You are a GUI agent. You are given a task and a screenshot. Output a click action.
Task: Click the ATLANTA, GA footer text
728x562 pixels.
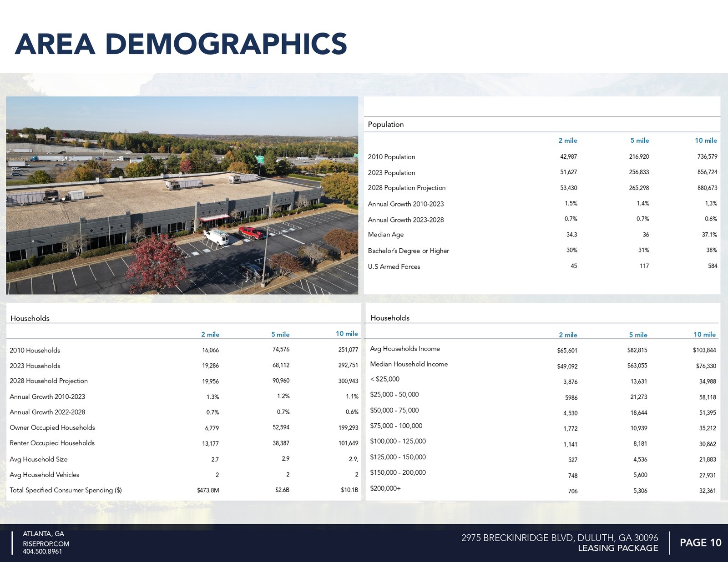pos(43,534)
